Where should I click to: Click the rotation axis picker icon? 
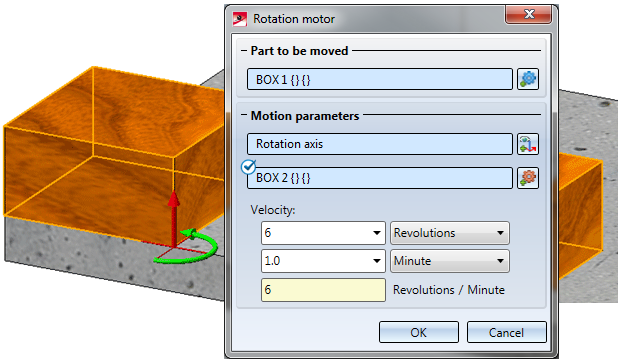point(528,144)
